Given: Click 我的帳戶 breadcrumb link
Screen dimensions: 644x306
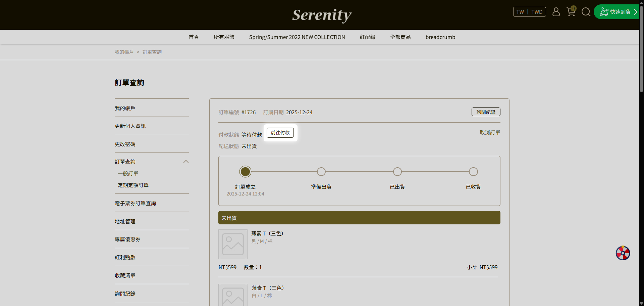Looking at the screenshot, I should coord(124,52).
